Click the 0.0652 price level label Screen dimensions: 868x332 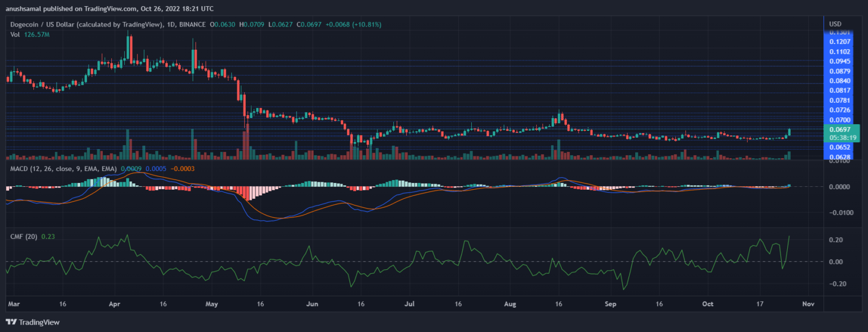coord(839,147)
